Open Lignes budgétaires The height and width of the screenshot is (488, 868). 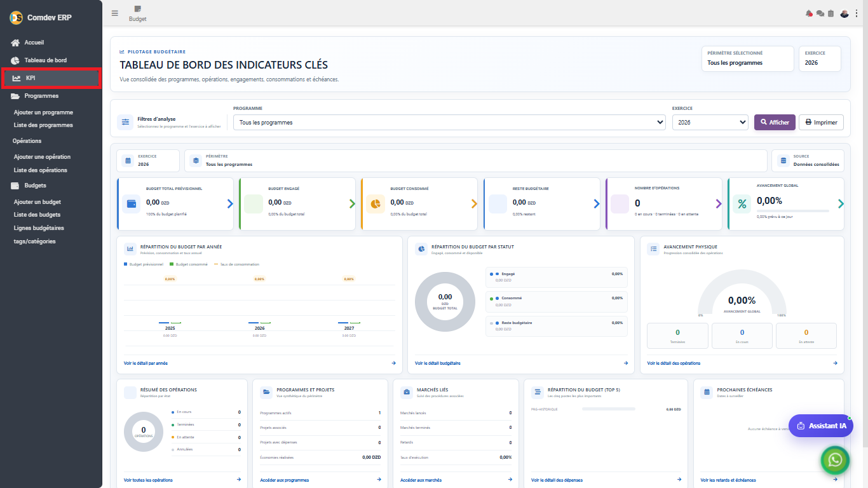click(x=39, y=227)
